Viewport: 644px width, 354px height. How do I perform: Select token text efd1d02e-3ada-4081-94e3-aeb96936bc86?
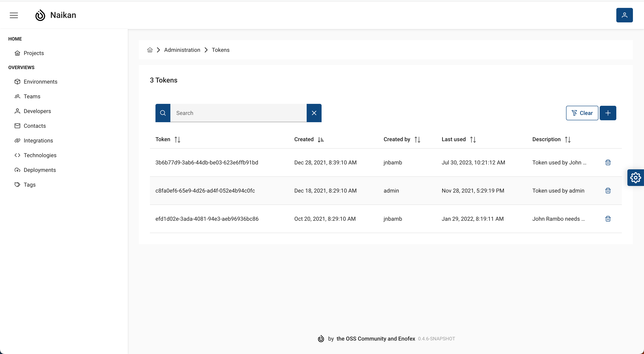[207, 219]
